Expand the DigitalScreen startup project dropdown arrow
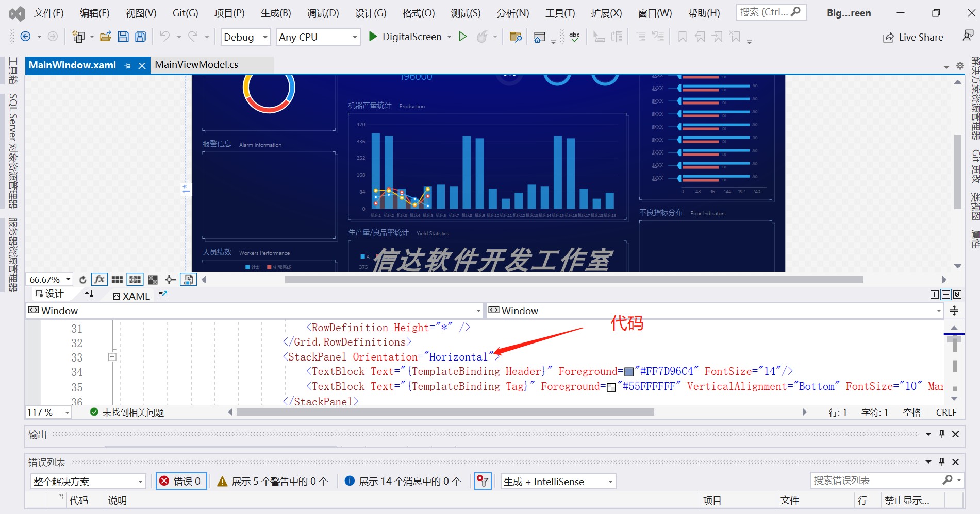 (x=449, y=37)
